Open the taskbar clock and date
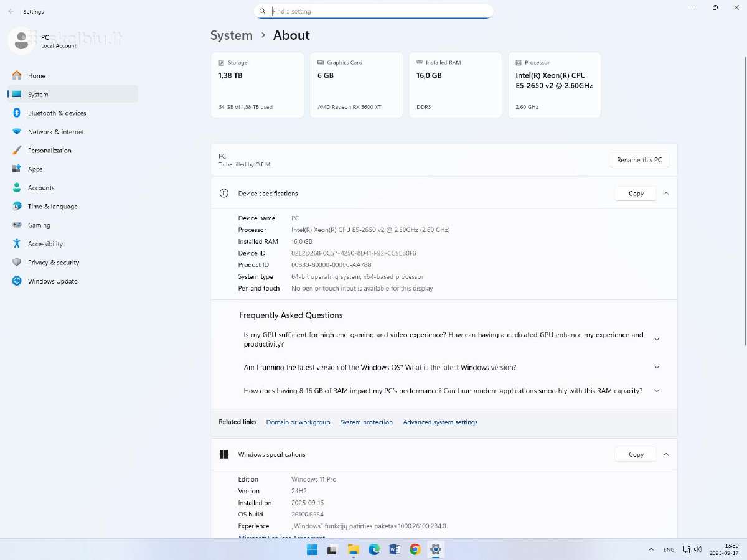The height and width of the screenshot is (560, 747). pos(725,549)
